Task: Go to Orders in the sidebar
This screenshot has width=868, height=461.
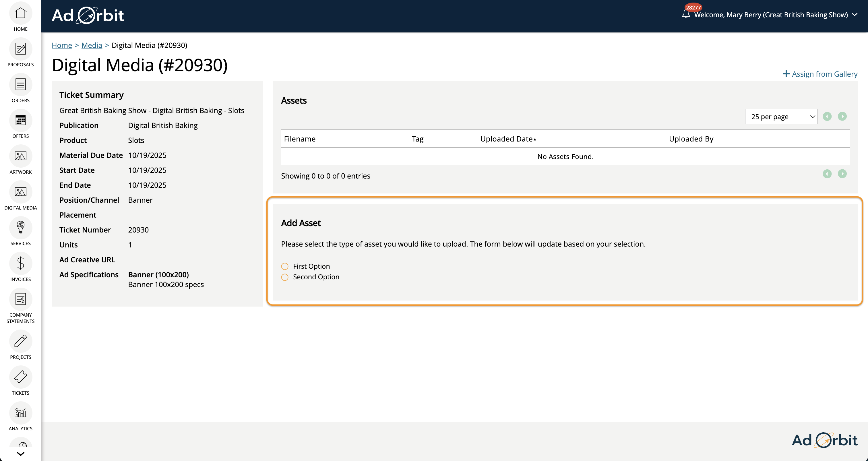Action: coord(21,85)
